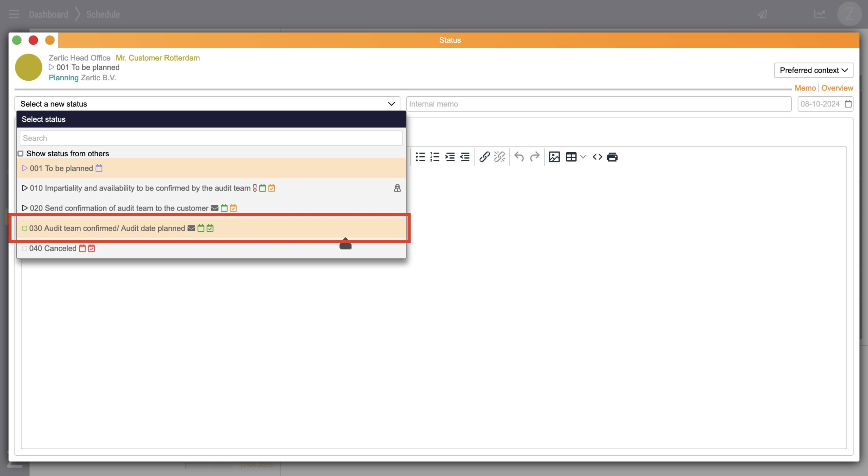Click the source code view icon
The height and width of the screenshot is (476, 868).
(x=597, y=157)
